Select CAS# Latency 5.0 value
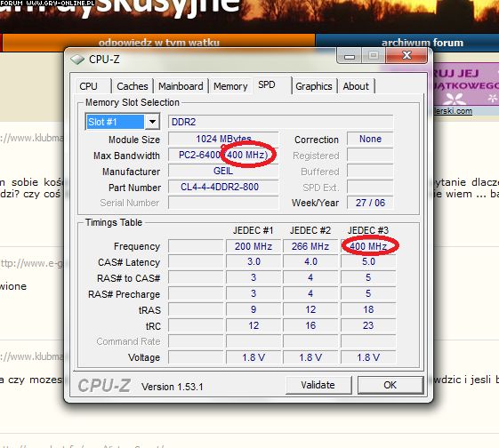Image resolution: width=499 pixels, height=448 pixels. tap(368, 261)
